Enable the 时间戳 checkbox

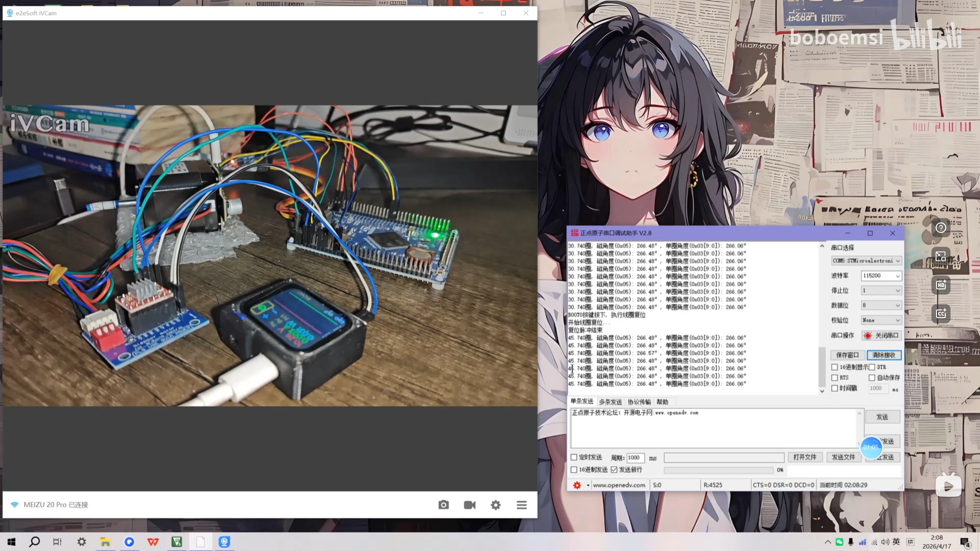[x=835, y=388]
